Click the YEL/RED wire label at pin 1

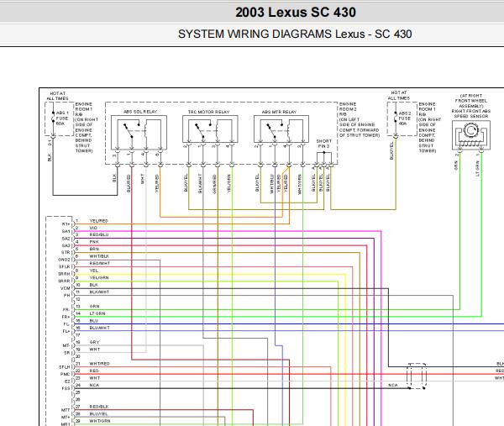(98, 221)
